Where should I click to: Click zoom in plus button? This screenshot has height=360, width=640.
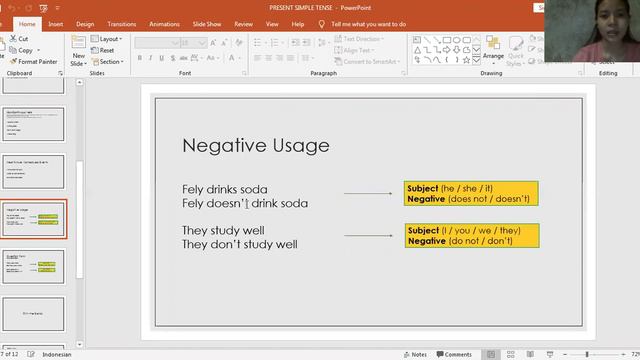[x=623, y=354]
